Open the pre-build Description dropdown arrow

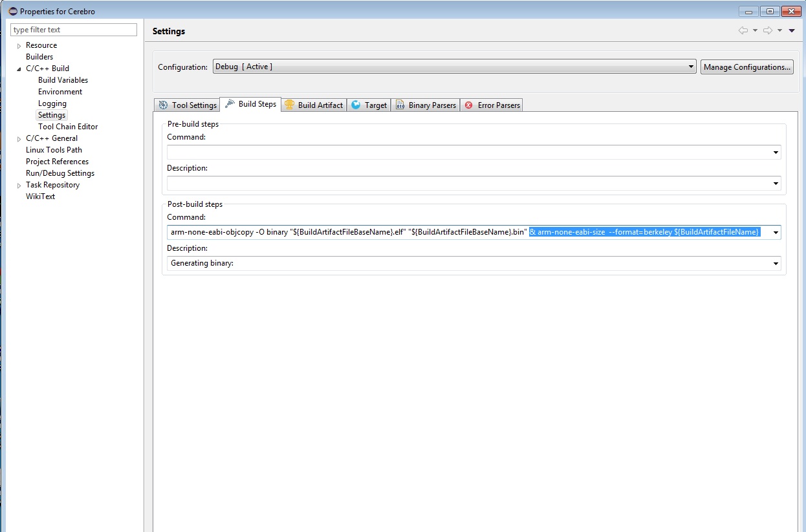click(x=775, y=184)
